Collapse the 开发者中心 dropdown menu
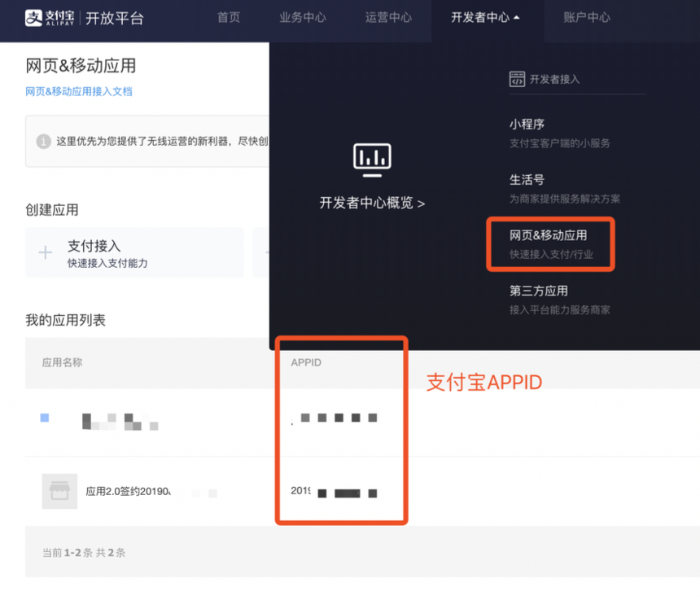This screenshot has height=605, width=700. point(485,17)
